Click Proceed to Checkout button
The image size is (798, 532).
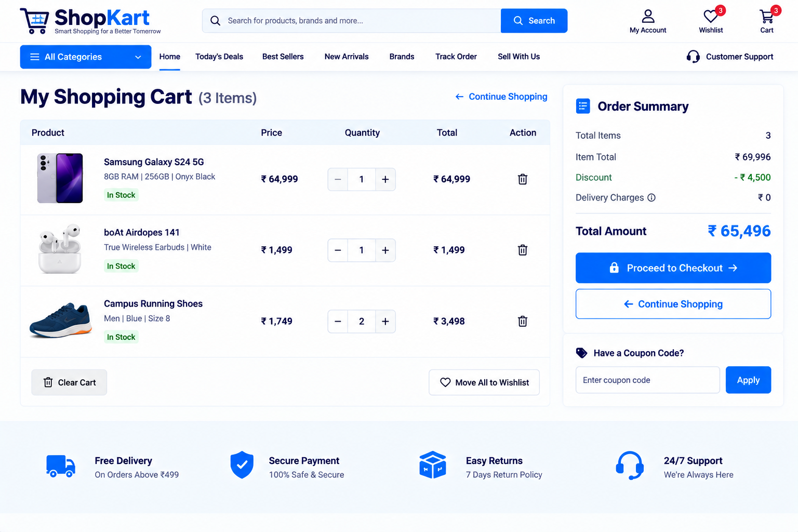[673, 268]
